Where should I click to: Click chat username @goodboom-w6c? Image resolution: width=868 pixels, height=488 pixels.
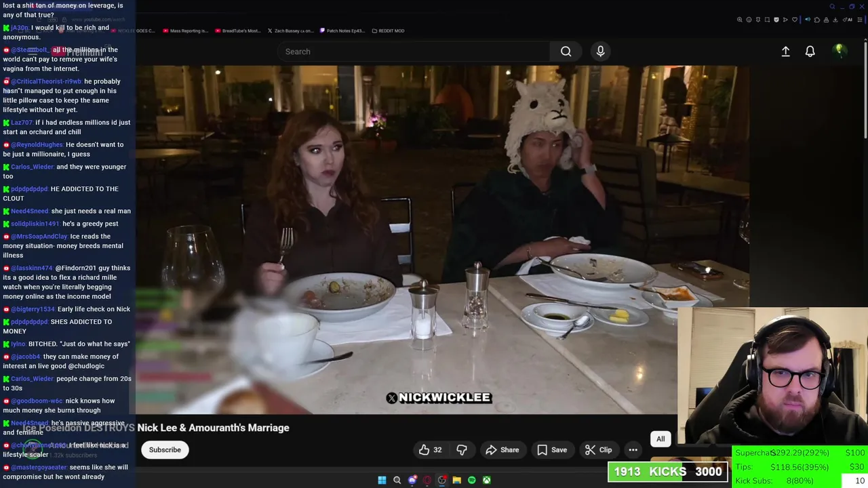(37, 401)
